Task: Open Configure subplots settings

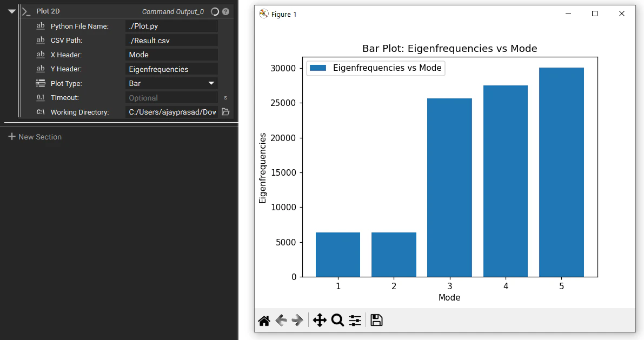Action: tap(355, 321)
